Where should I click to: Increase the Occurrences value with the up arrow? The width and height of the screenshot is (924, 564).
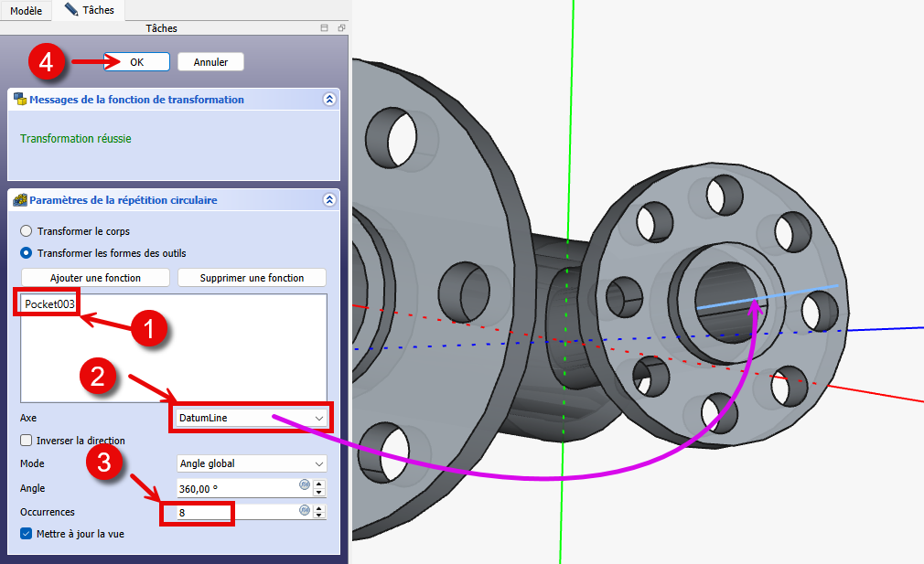319,508
